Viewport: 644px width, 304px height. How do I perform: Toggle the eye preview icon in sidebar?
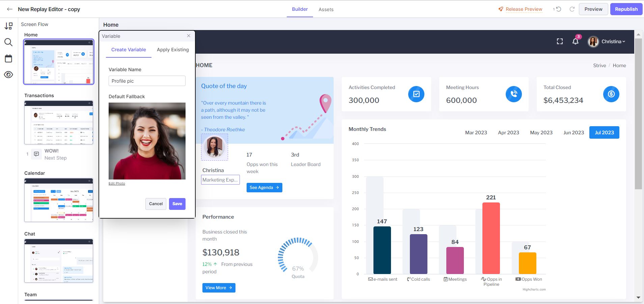tap(8, 75)
